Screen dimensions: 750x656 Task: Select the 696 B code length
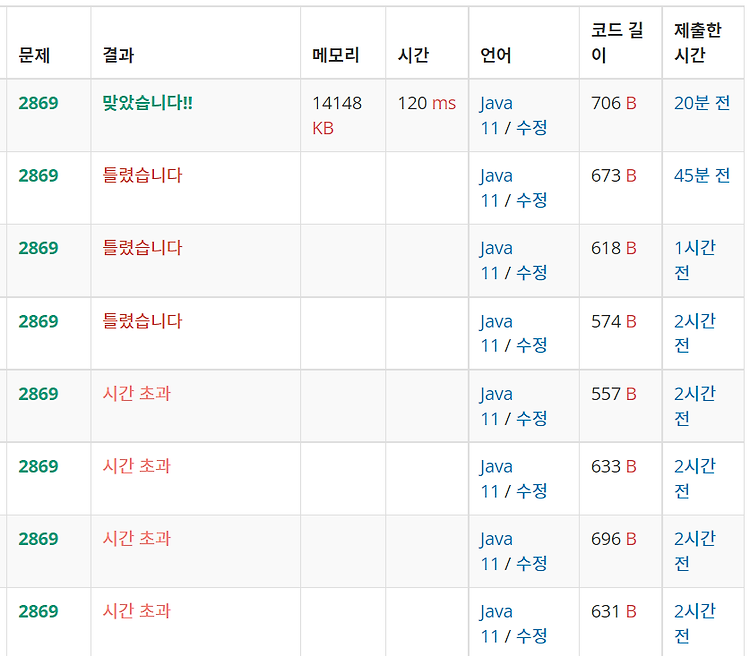click(614, 539)
